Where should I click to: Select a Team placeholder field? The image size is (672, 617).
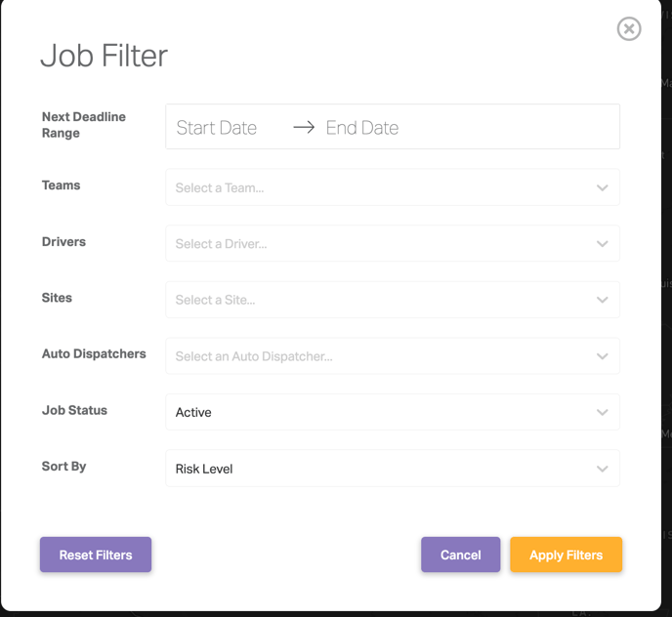(x=393, y=187)
